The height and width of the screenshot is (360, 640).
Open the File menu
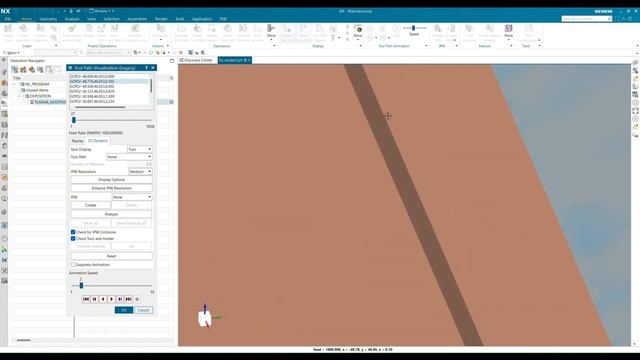pyautogui.click(x=8, y=19)
